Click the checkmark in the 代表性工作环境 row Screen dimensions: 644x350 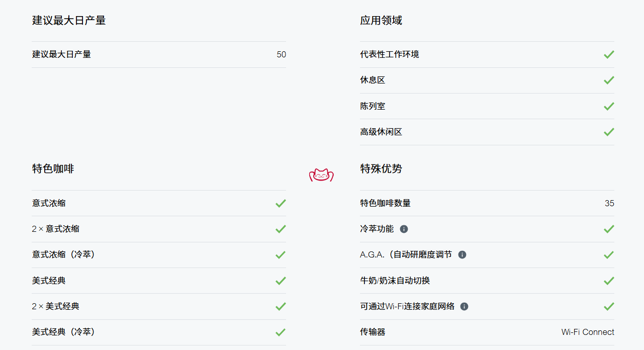609,54
